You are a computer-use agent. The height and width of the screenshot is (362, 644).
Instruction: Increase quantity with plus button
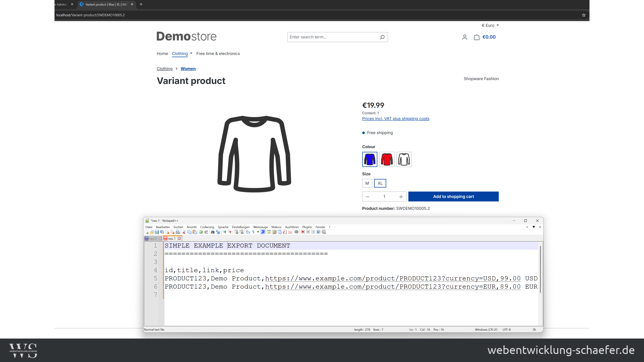pos(401,197)
